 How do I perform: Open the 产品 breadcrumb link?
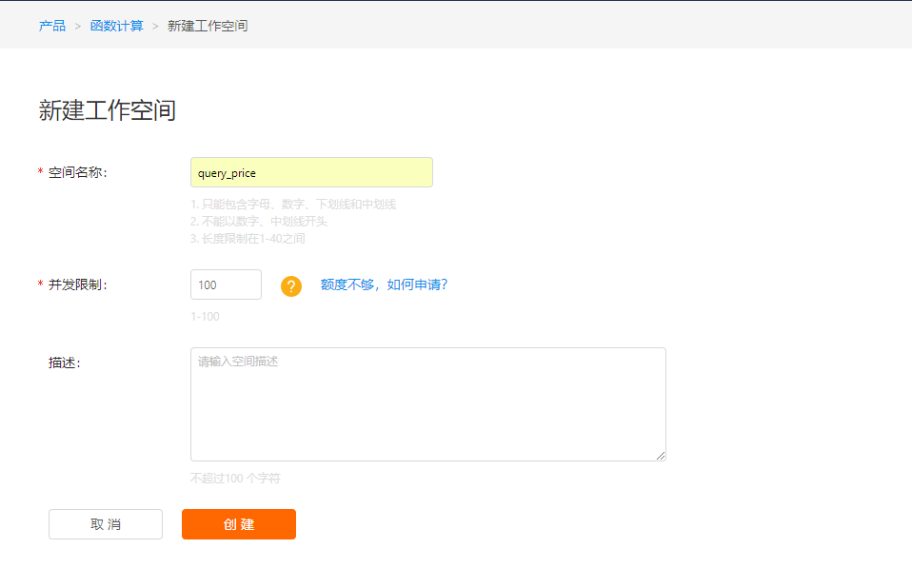click(x=51, y=26)
